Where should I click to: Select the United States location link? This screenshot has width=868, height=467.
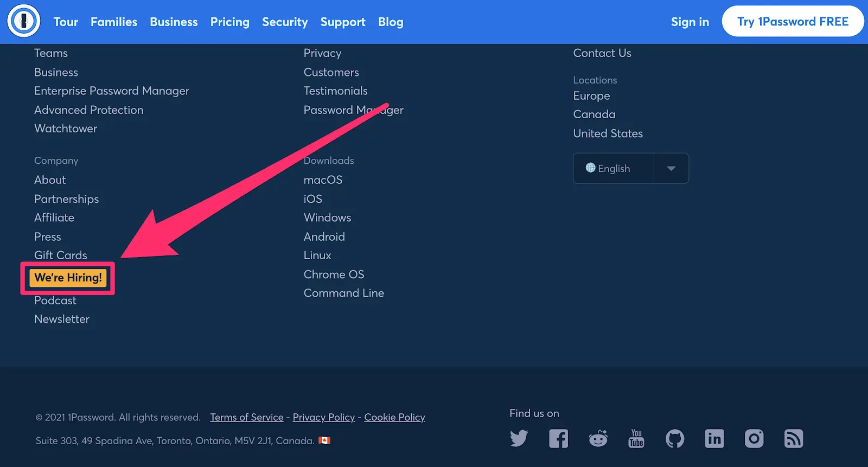608,133
